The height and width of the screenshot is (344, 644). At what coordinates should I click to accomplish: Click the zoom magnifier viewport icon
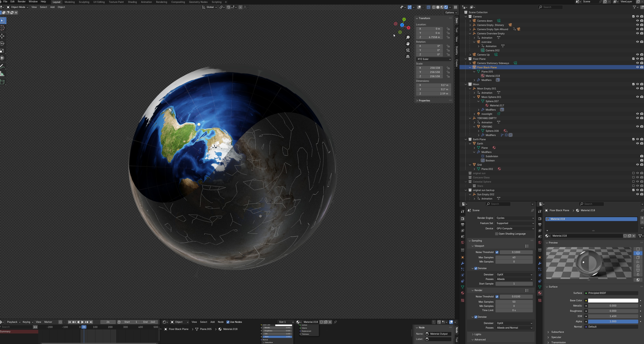tap(408, 38)
